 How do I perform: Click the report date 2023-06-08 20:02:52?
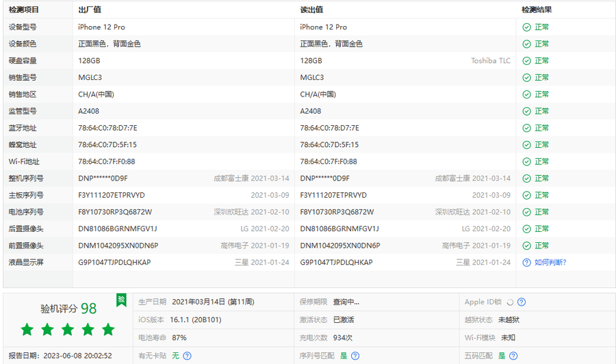click(77, 356)
